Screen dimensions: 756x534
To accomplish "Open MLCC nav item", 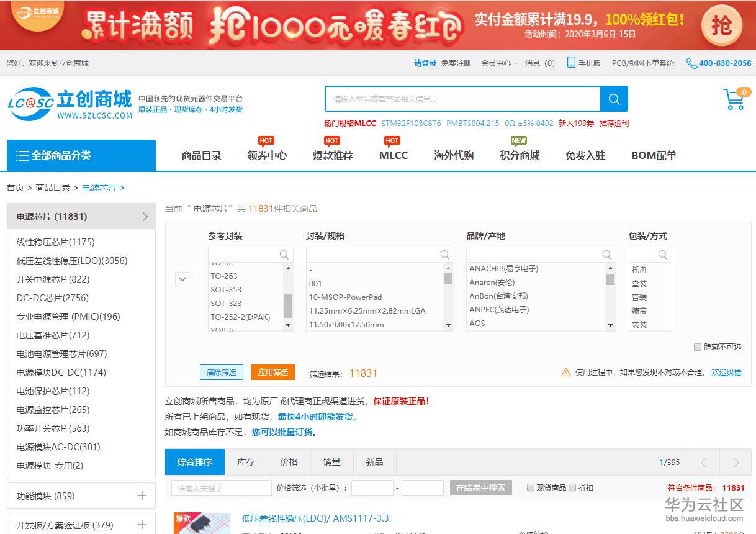I will 394,155.
